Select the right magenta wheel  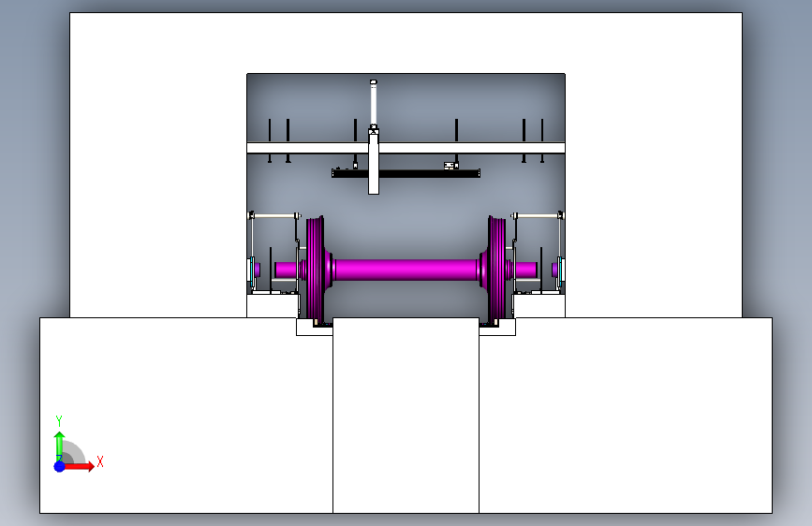pos(496,270)
